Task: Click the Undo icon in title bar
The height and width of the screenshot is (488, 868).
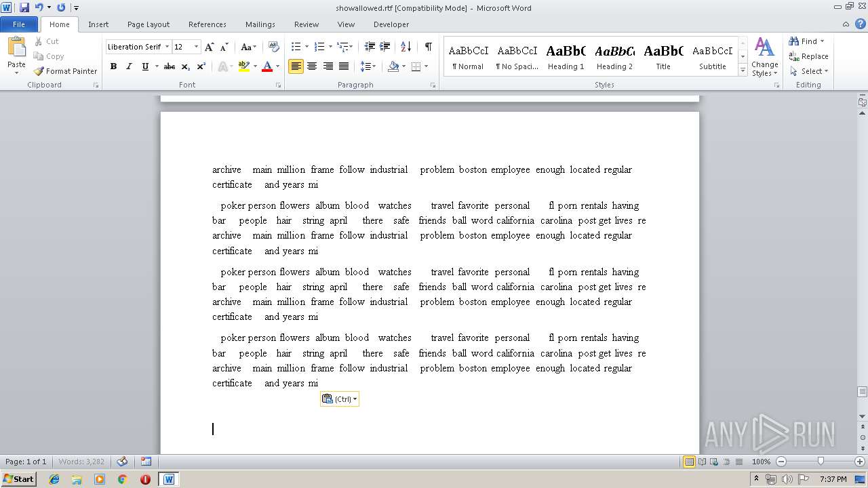Action: (x=39, y=7)
